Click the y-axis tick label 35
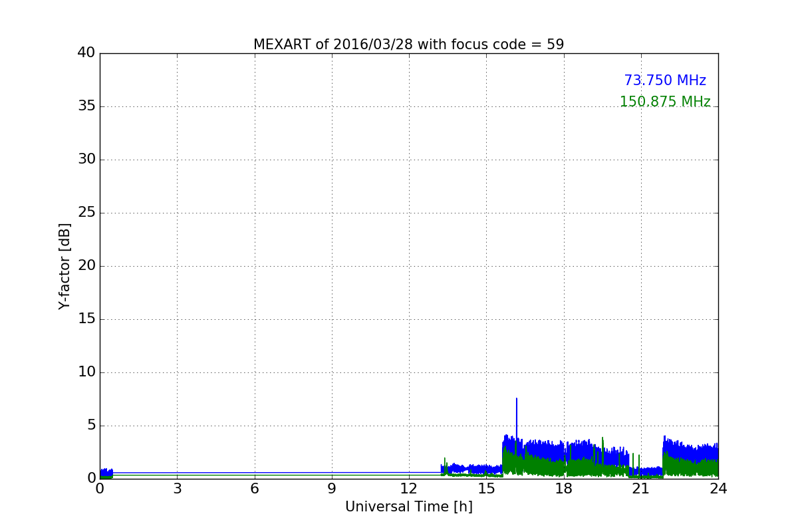This screenshot has width=798, height=532. tap(86, 106)
